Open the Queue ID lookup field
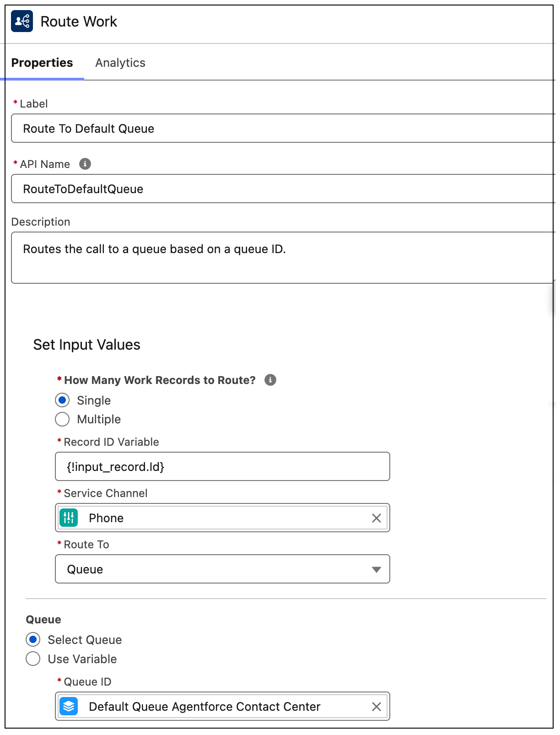The image size is (560, 735). (222, 706)
